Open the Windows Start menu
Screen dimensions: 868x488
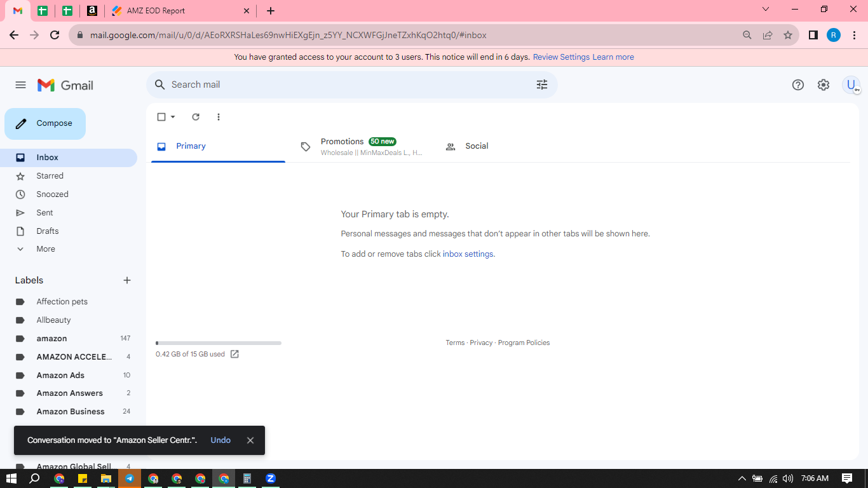click(x=11, y=478)
